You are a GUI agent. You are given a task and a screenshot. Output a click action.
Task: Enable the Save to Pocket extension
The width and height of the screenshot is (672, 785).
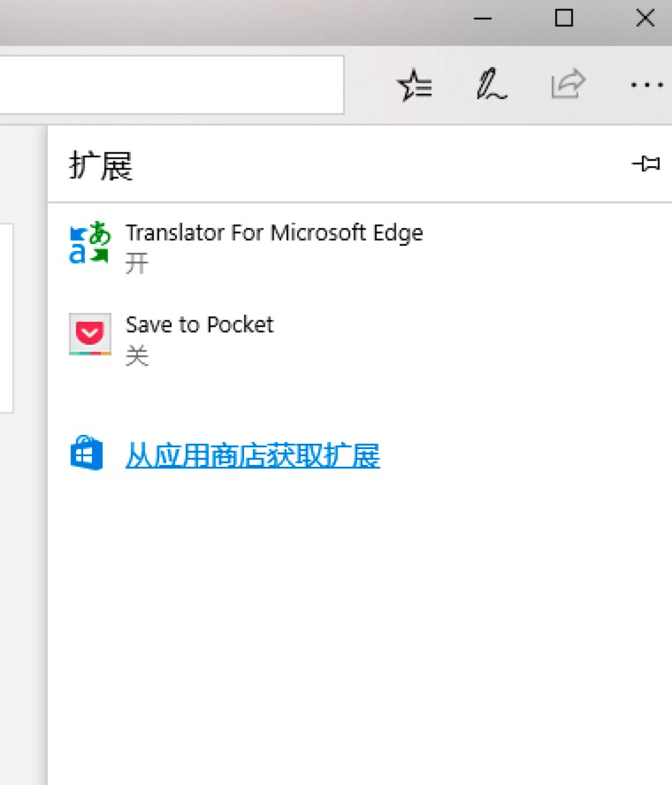click(x=137, y=354)
